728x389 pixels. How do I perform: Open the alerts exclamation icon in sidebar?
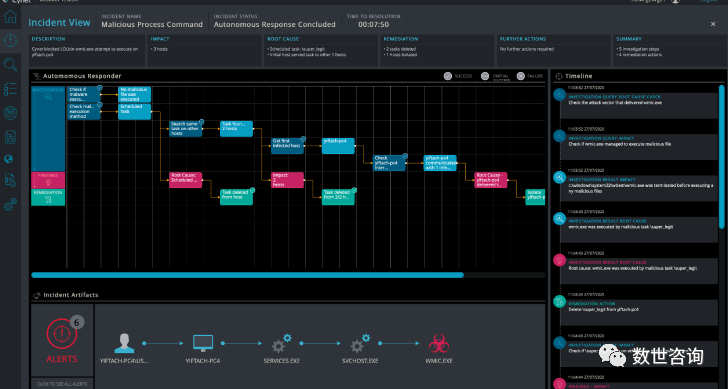point(10,41)
